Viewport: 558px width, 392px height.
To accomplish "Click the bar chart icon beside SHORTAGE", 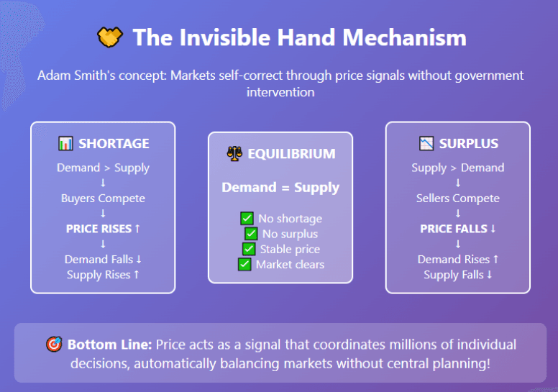I will pyautogui.click(x=65, y=144).
